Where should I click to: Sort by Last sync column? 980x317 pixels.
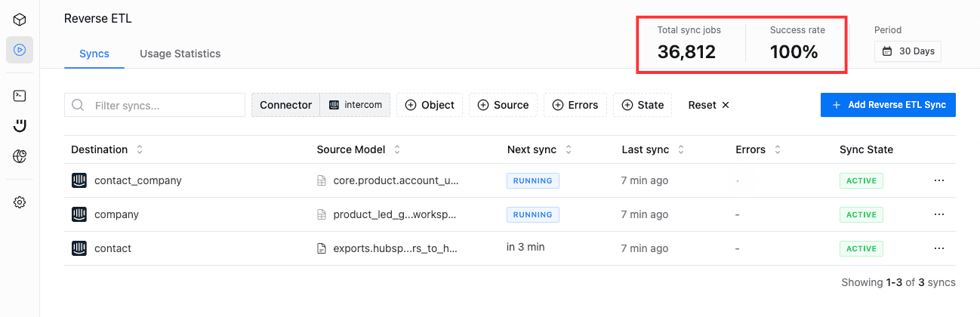[x=680, y=149]
